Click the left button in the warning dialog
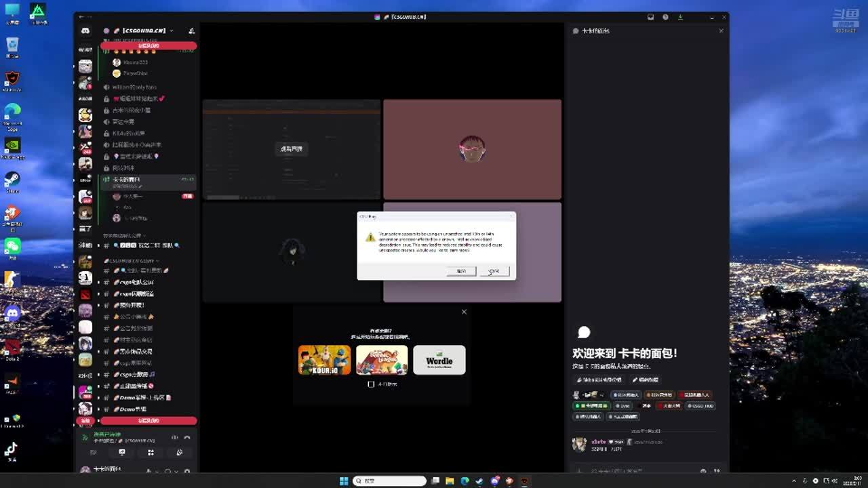This screenshot has width=868, height=488. click(461, 271)
